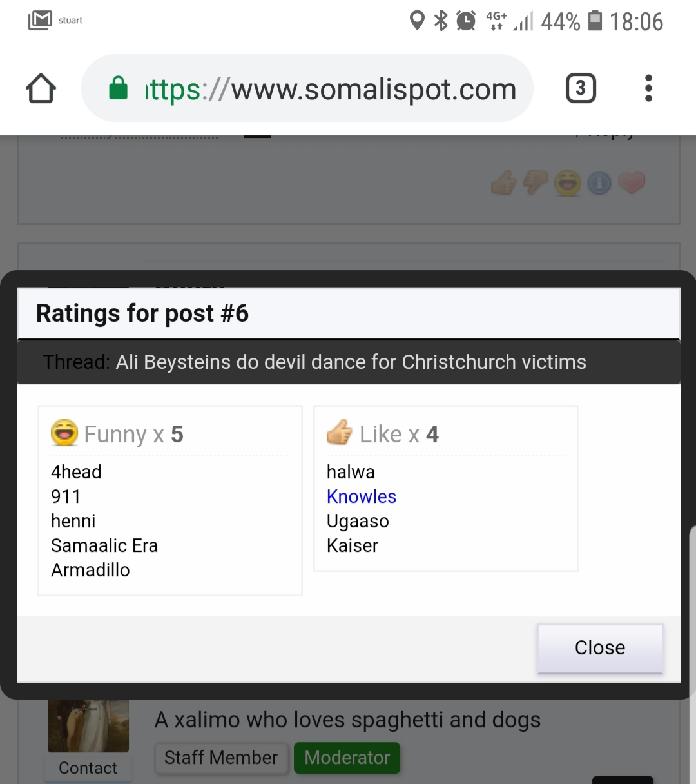
Task: Click the laughing funny rating icon
Action: [x=568, y=184]
